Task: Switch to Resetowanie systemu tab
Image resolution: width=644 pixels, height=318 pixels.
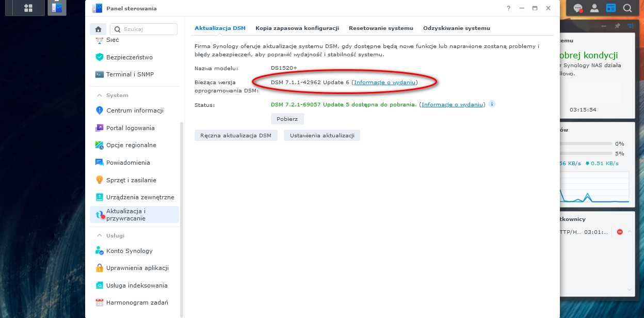Action: (381, 28)
